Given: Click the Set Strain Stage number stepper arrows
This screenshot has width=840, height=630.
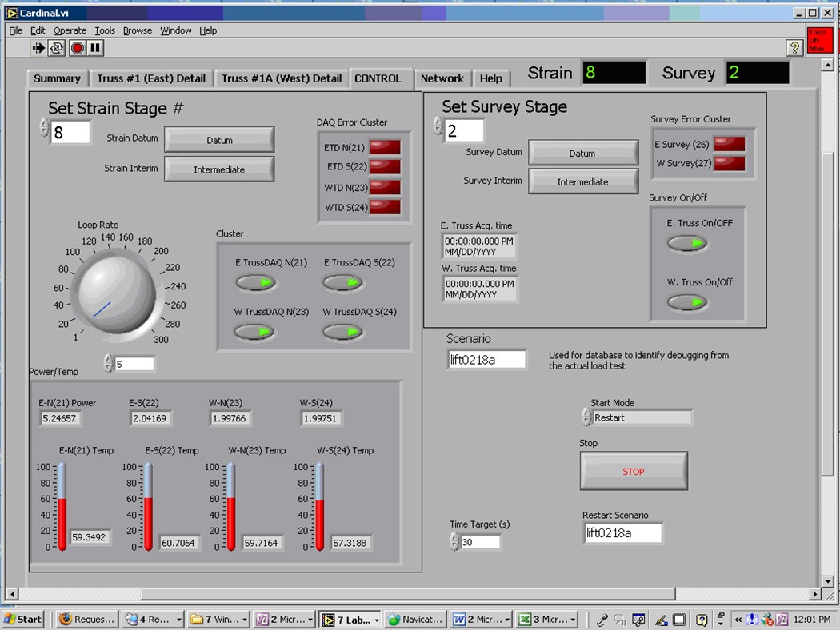Looking at the screenshot, I should click(x=45, y=128).
